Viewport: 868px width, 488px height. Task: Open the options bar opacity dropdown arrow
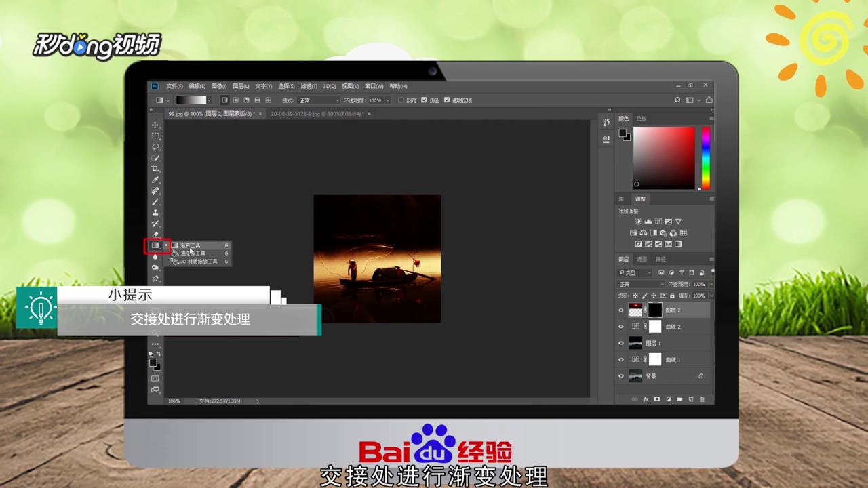(388, 100)
